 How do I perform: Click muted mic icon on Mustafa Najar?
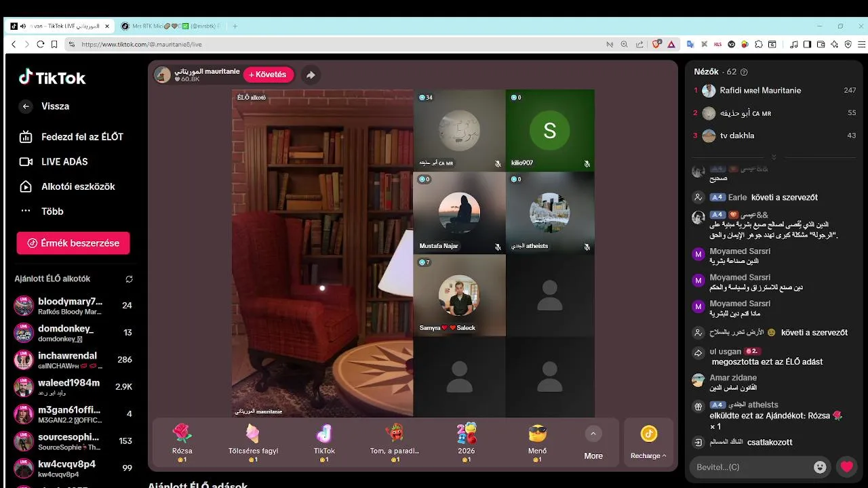click(498, 247)
